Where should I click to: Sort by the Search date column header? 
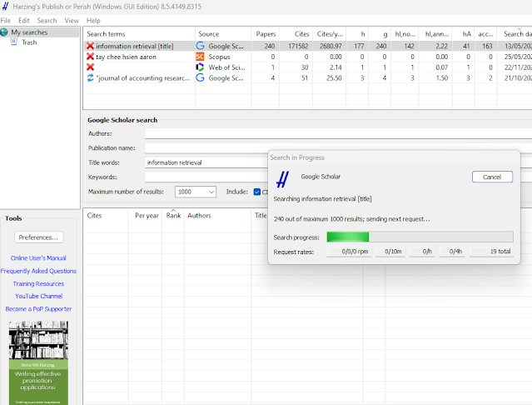[515, 34]
